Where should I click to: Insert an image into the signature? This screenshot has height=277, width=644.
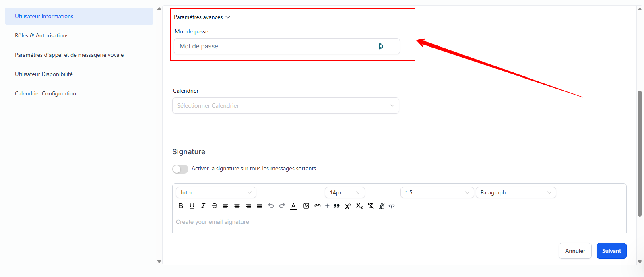306,206
